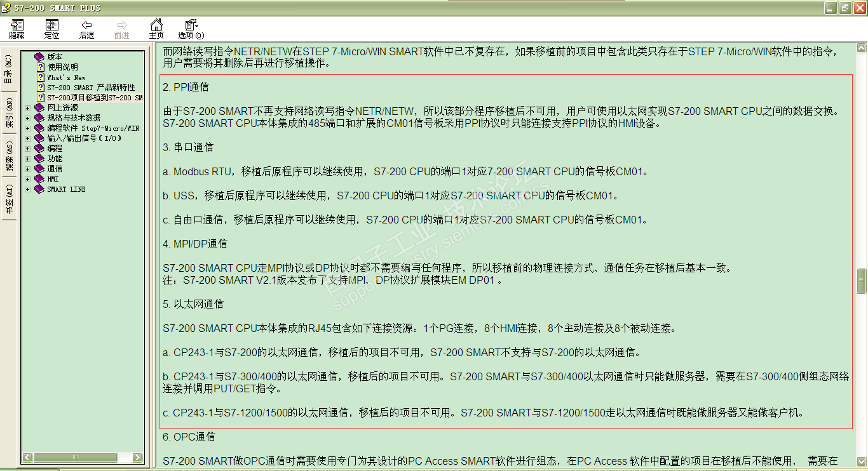Expand the 规格与技术数据 tree node

[28, 118]
